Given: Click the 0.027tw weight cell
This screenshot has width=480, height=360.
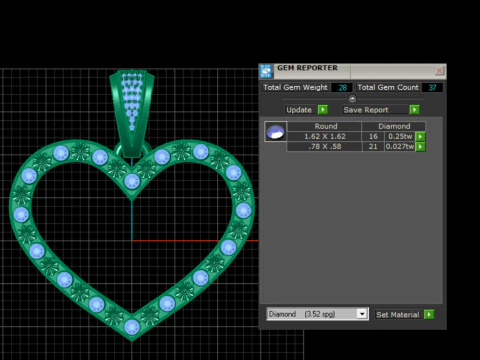Looking at the screenshot, I should coord(400,146).
